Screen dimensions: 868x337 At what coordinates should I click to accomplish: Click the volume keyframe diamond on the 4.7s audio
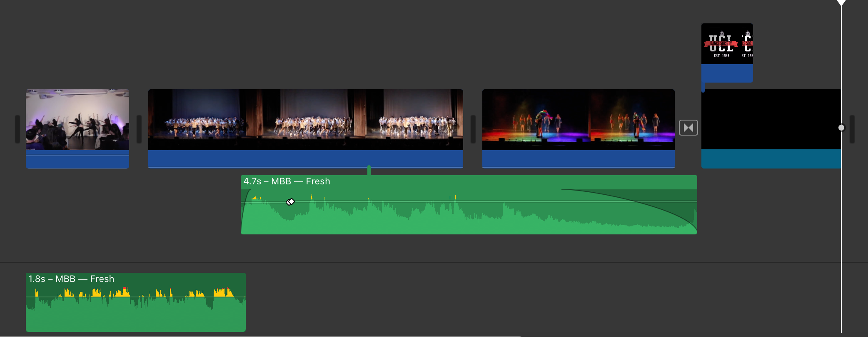pyautogui.click(x=290, y=202)
